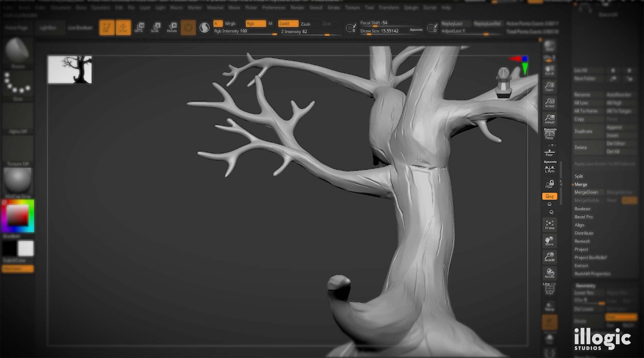Disable the Rgb paint mode button

pos(255,24)
